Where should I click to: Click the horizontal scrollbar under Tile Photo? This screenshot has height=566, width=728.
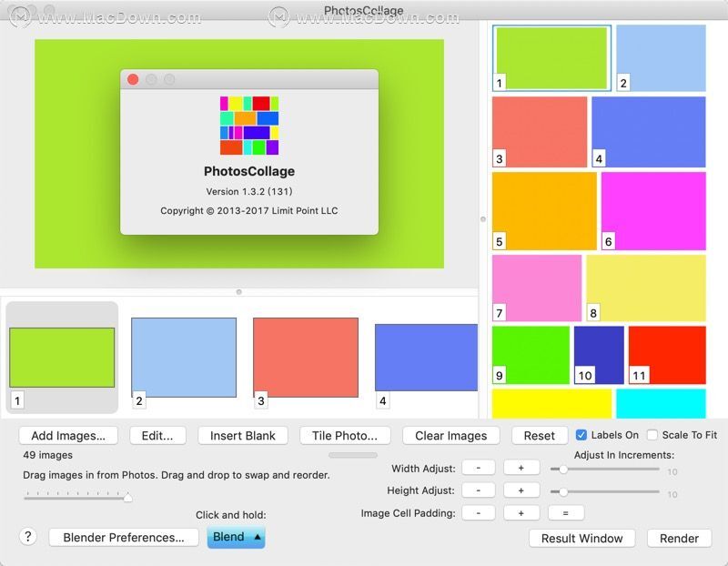pos(353,455)
